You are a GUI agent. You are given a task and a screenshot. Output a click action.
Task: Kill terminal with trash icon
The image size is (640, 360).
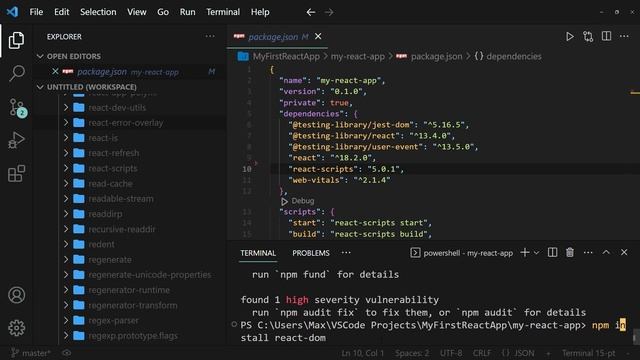point(570,253)
